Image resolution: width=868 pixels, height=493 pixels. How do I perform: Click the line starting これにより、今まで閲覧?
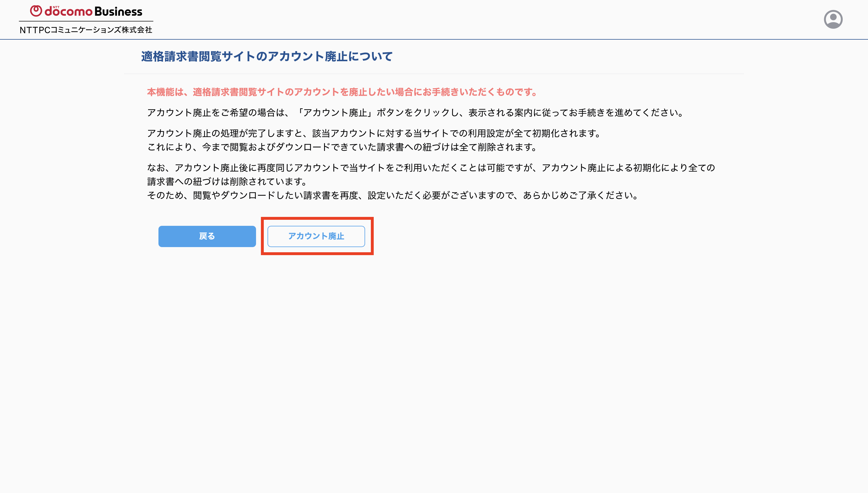click(x=342, y=147)
